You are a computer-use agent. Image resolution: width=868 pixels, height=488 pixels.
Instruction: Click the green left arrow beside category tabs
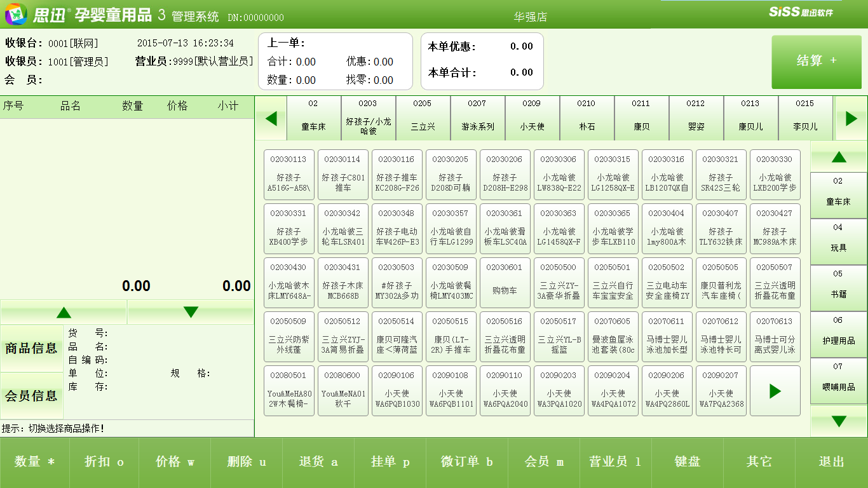[x=270, y=118]
